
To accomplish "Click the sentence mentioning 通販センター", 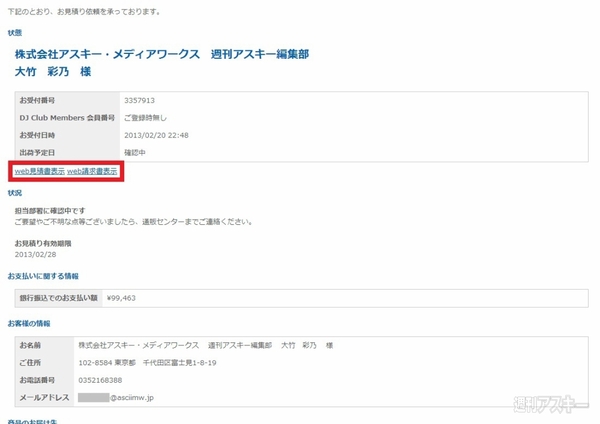I will (133, 222).
